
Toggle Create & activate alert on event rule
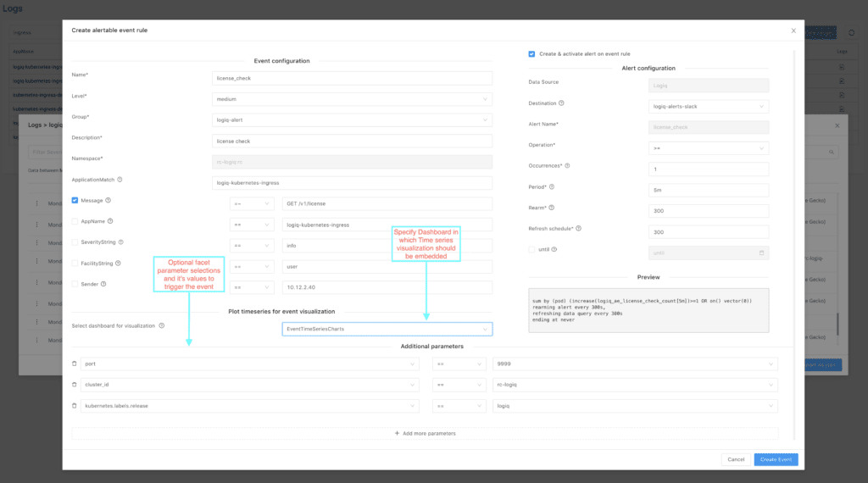pos(531,54)
